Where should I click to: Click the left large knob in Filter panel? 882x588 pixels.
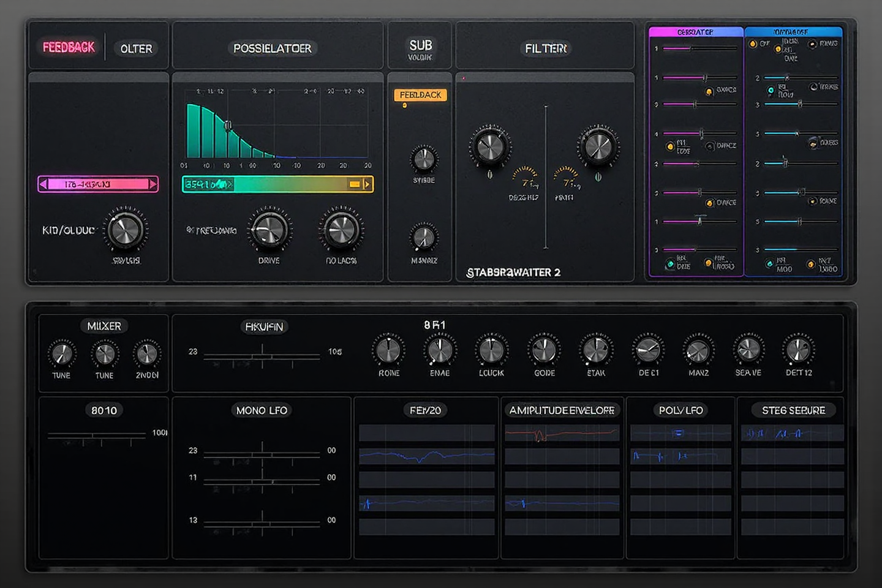pos(489,147)
